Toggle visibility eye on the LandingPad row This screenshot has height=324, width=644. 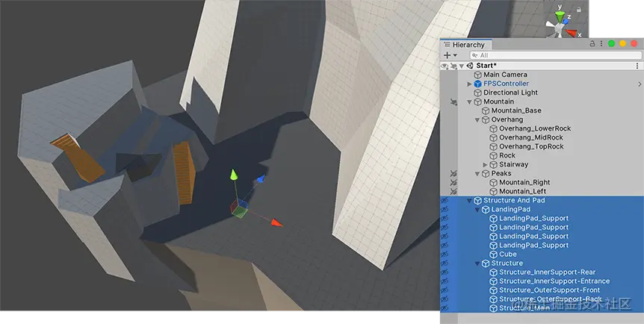[445, 210]
